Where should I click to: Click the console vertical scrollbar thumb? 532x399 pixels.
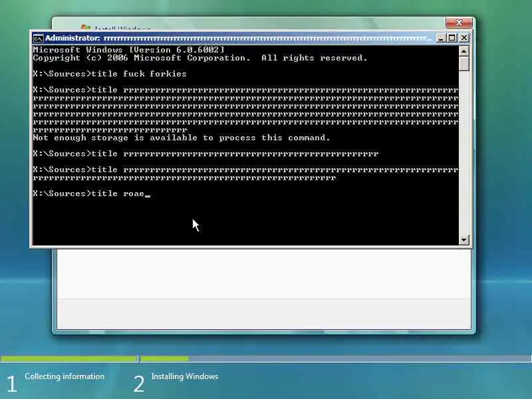pos(464,64)
